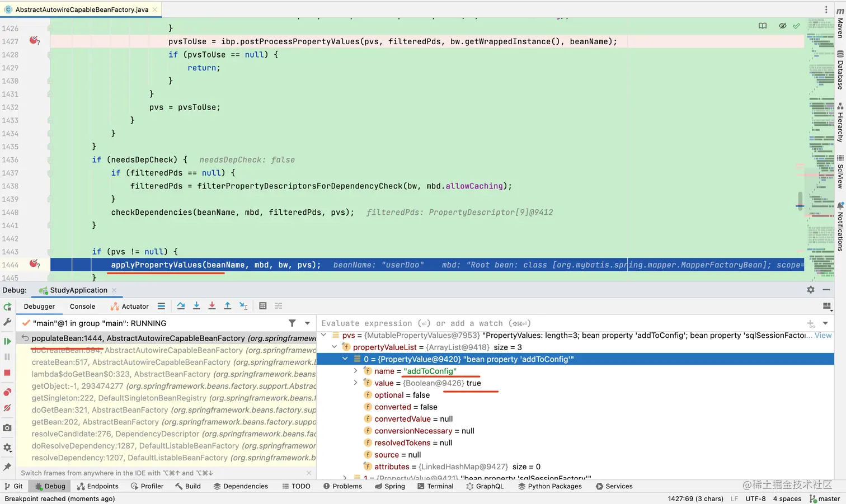Open the Profiler tool window
The height and width of the screenshot is (504, 846).
coord(147,486)
